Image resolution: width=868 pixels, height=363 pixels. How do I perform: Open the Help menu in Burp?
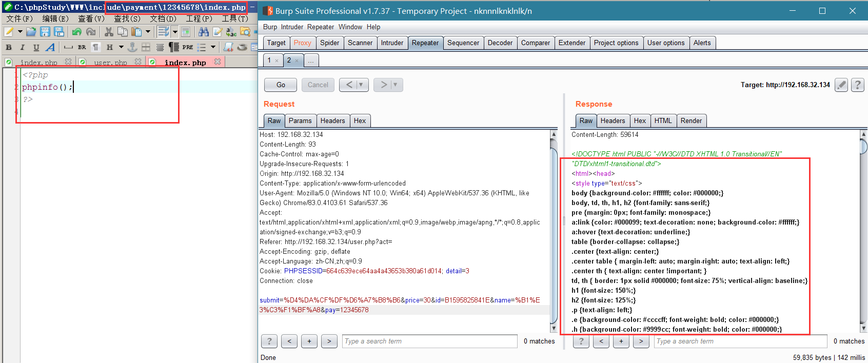(x=373, y=27)
